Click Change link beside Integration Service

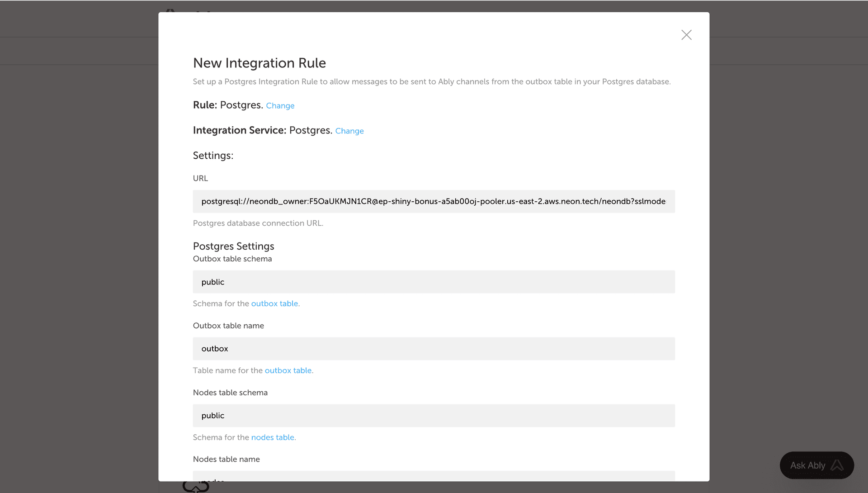349,131
